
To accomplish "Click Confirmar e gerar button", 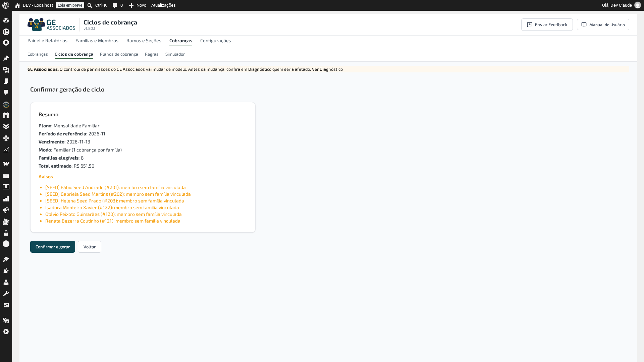I will pyautogui.click(x=53, y=247).
